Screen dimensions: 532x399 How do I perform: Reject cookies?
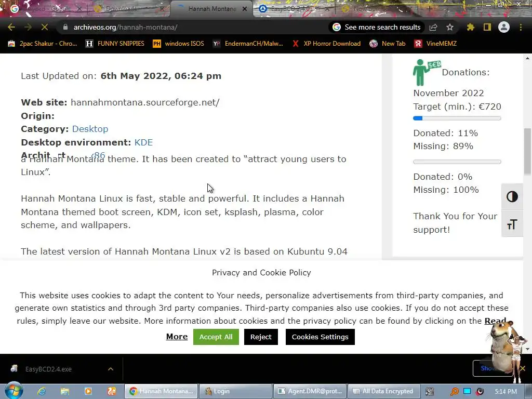click(261, 337)
